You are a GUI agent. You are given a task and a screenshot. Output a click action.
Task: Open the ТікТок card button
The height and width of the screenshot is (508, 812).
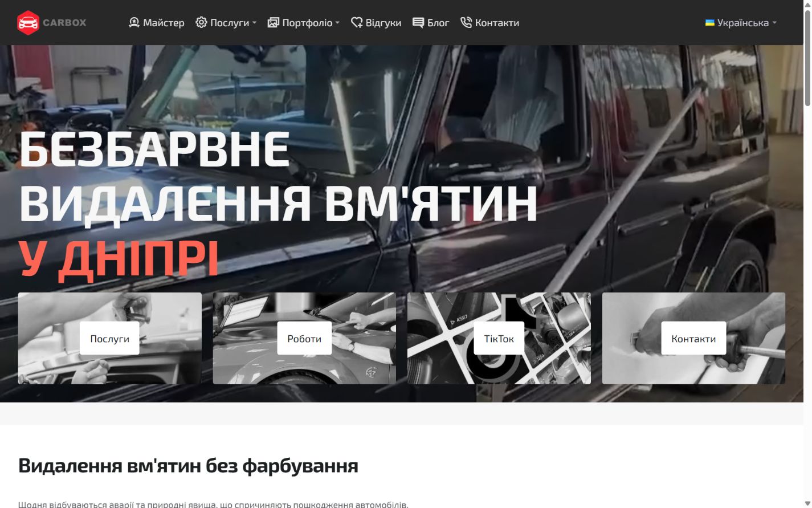click(499, 338)
